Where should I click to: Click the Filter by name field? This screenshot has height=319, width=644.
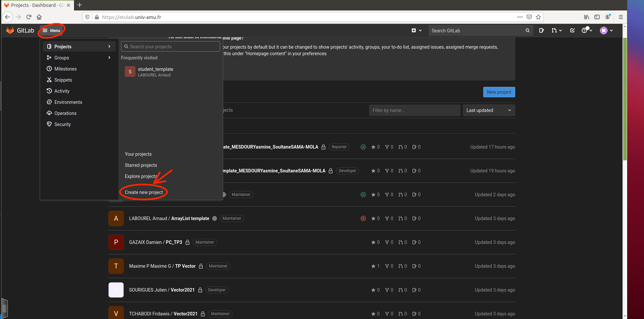pos(414,110)
